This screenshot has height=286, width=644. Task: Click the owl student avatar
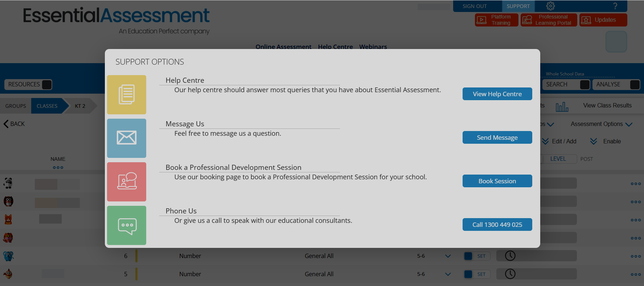point(8,201)
